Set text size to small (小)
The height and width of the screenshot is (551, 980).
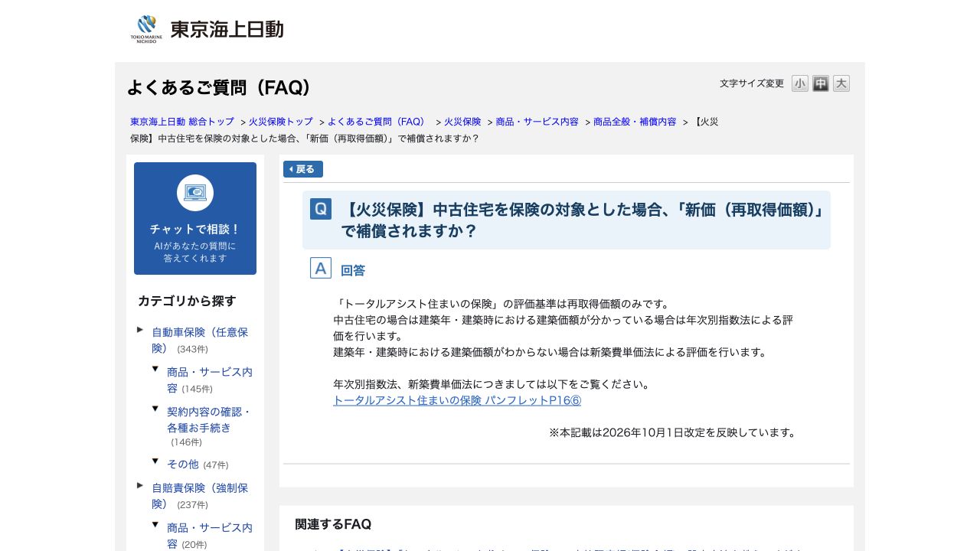point(800,83)
